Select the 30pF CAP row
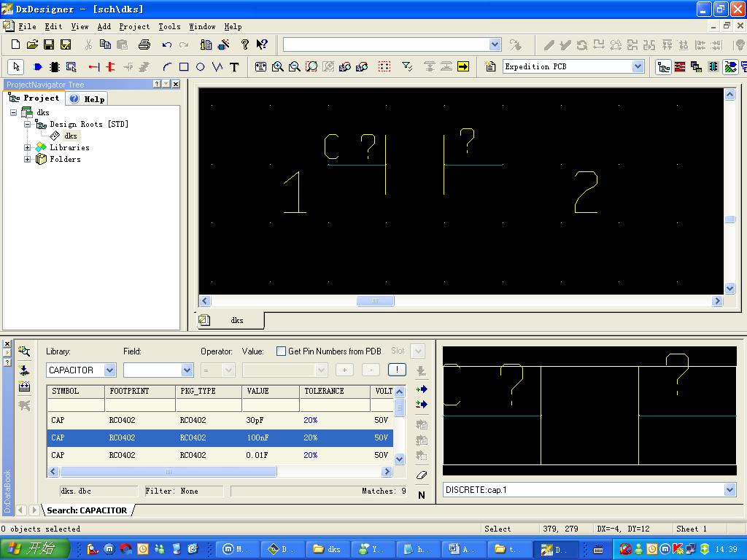Viewport: 747px width, 560px height. pyautogui.click(x=219, y=420)
